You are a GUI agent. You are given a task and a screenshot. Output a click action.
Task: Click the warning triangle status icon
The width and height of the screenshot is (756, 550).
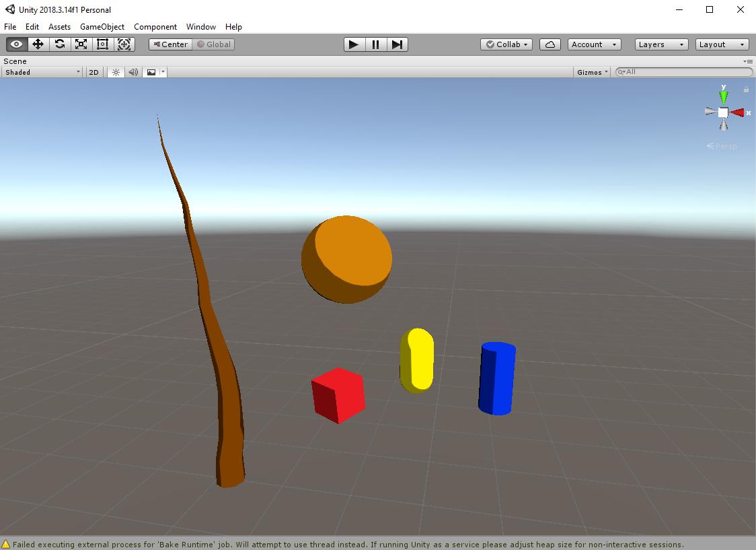click(x=6, y=544)
